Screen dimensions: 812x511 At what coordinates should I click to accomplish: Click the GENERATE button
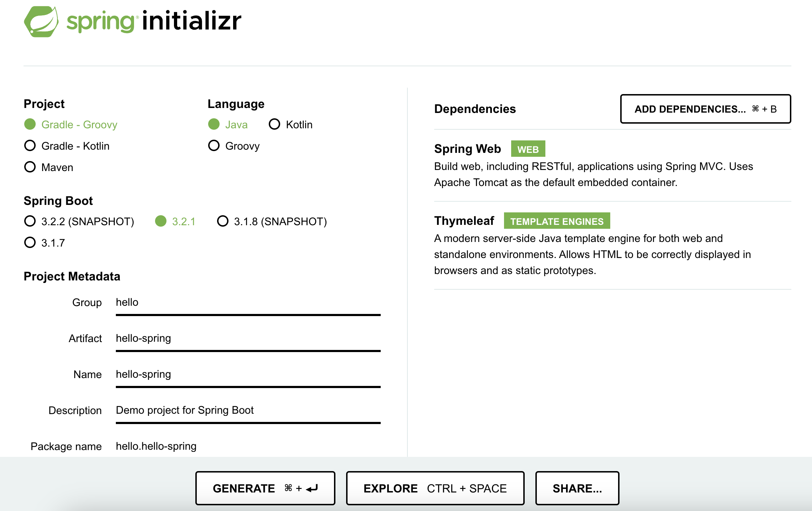click(x=265, y=488)
